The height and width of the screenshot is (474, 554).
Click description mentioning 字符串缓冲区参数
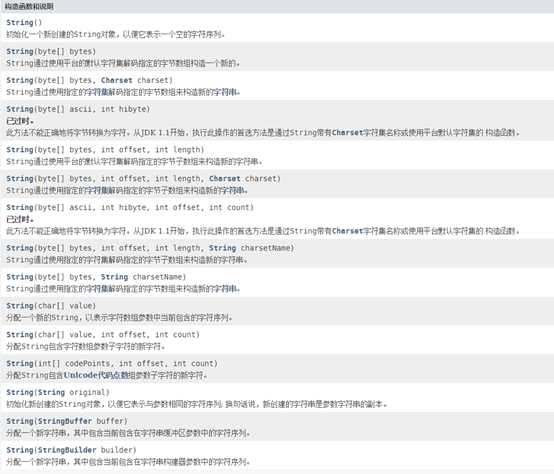point(128,433)
